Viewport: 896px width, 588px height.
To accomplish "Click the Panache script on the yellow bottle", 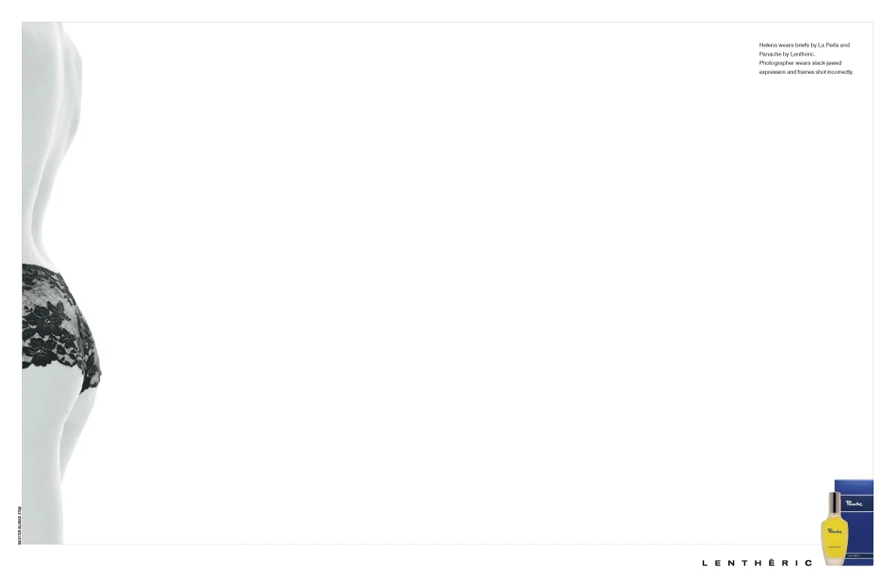I will tap(835, 531).
